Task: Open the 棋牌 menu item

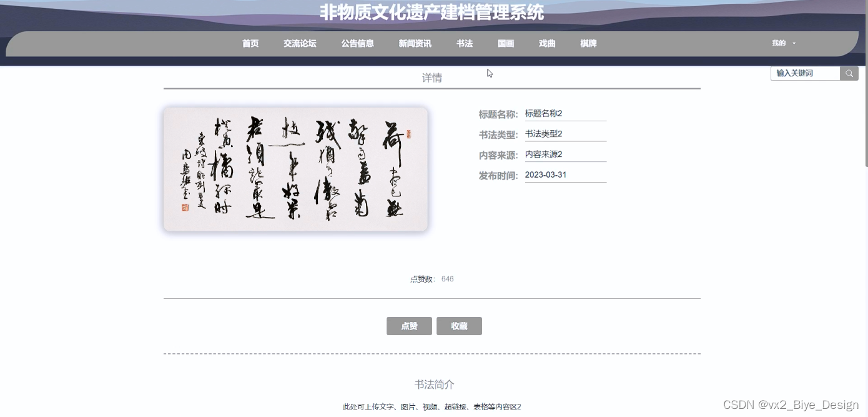Action: pos(588,44)
